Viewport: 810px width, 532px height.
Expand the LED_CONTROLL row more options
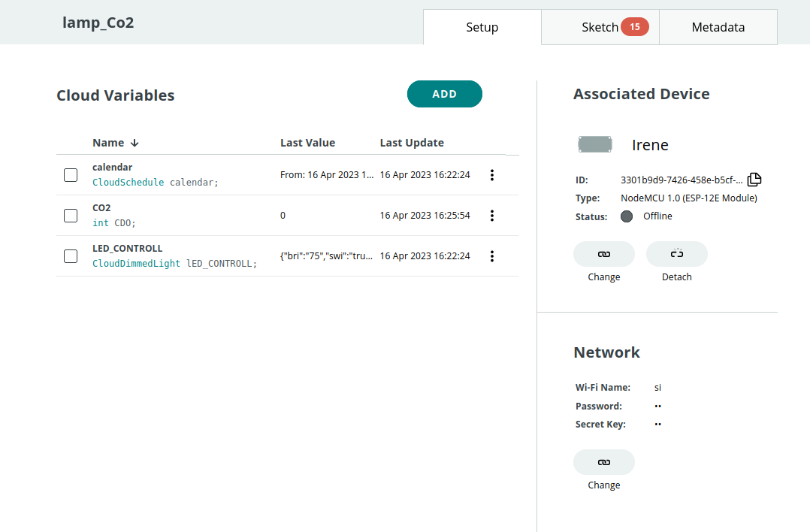[x=492, y=256]
